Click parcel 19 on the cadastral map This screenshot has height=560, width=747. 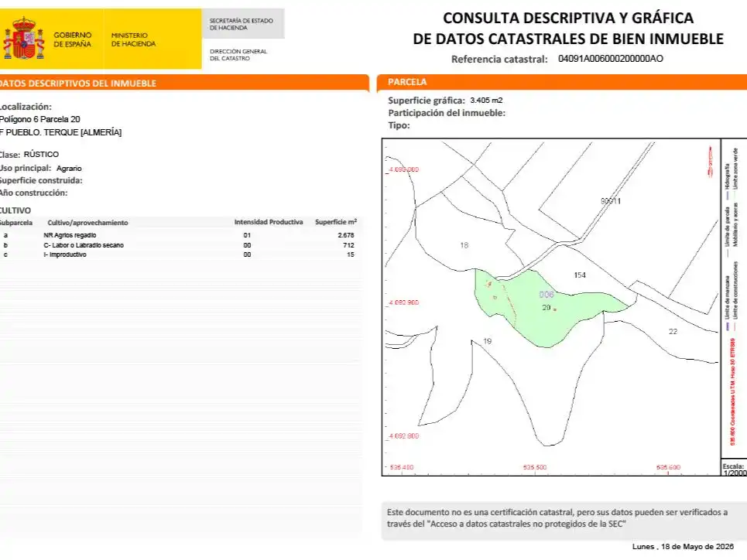[x=487, y=341]
